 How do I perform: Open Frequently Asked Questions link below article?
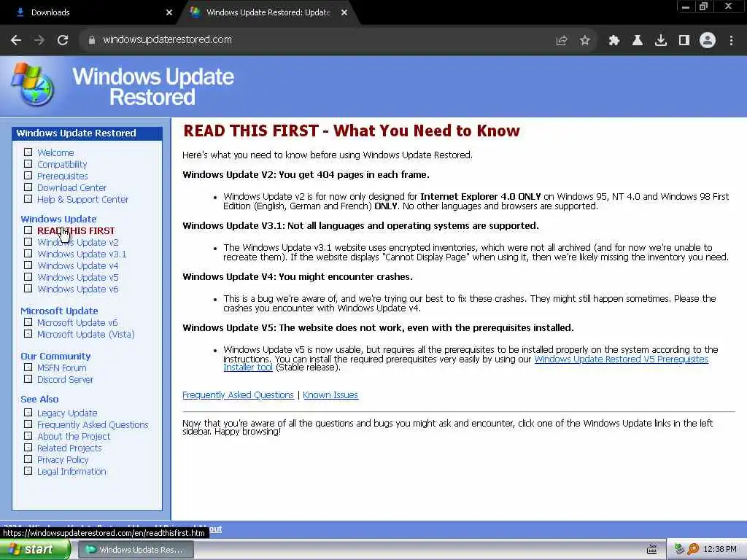pos(239,394)
